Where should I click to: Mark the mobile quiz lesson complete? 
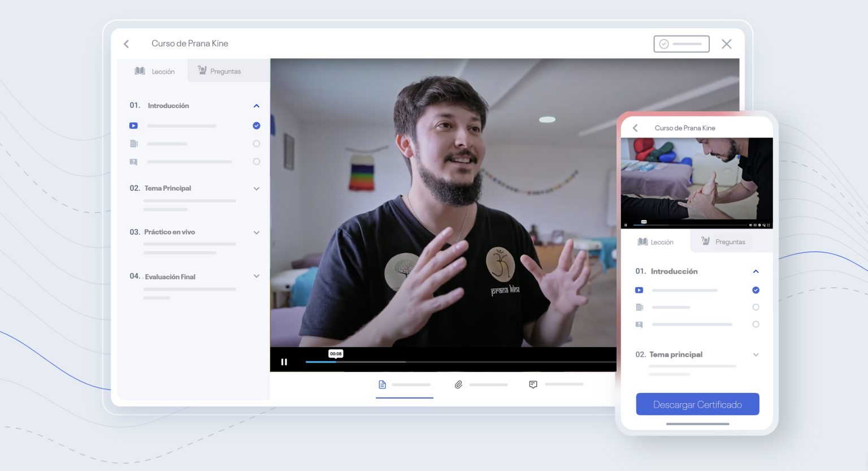point(756,325)
